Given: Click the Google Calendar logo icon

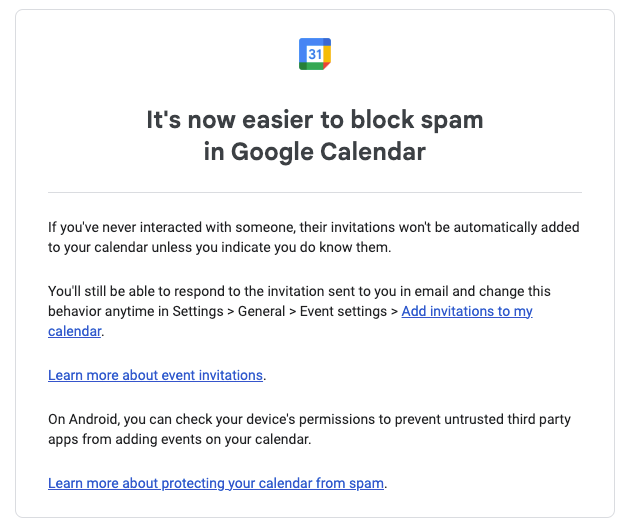Looking at the screenshot, I should [x=314, y=54].
